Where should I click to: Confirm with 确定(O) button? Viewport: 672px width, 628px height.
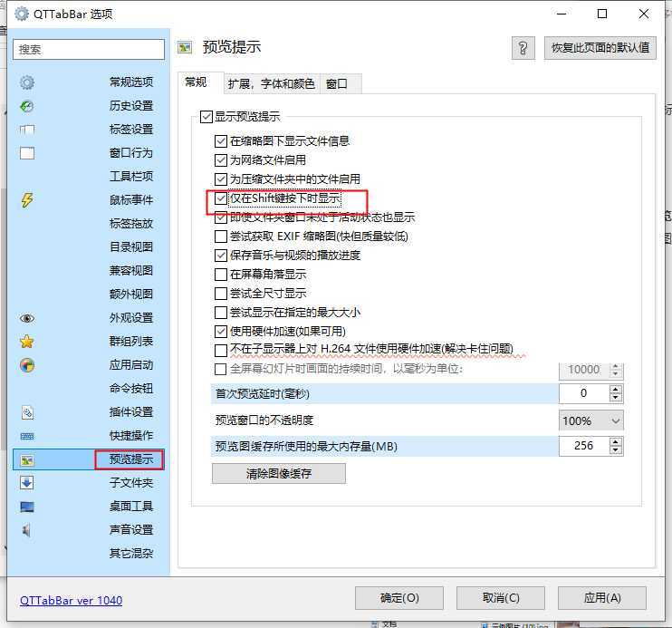(x=399, y=598)
